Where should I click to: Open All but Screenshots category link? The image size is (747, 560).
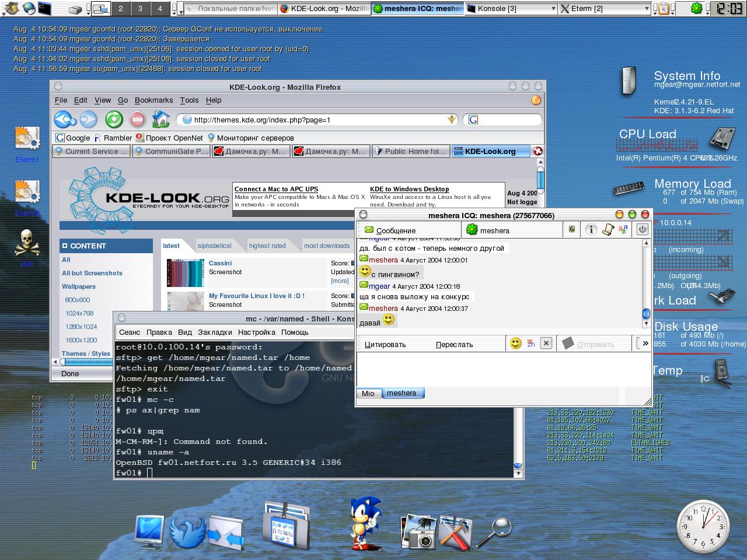tap(92, 273)
